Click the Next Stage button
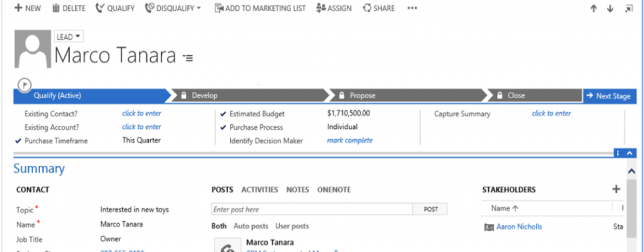This screenshot has width=644, height=252. (610, 96)
